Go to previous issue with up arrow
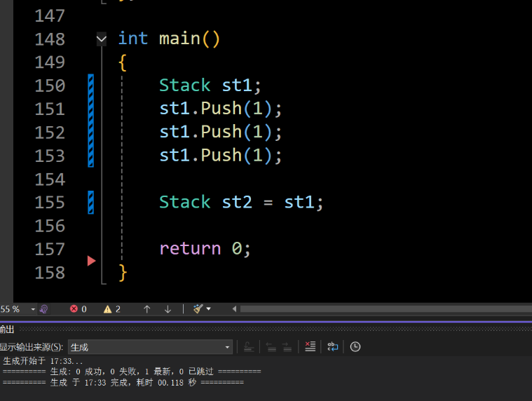This screenshot has width=532, height=401. tap(147, 309)
